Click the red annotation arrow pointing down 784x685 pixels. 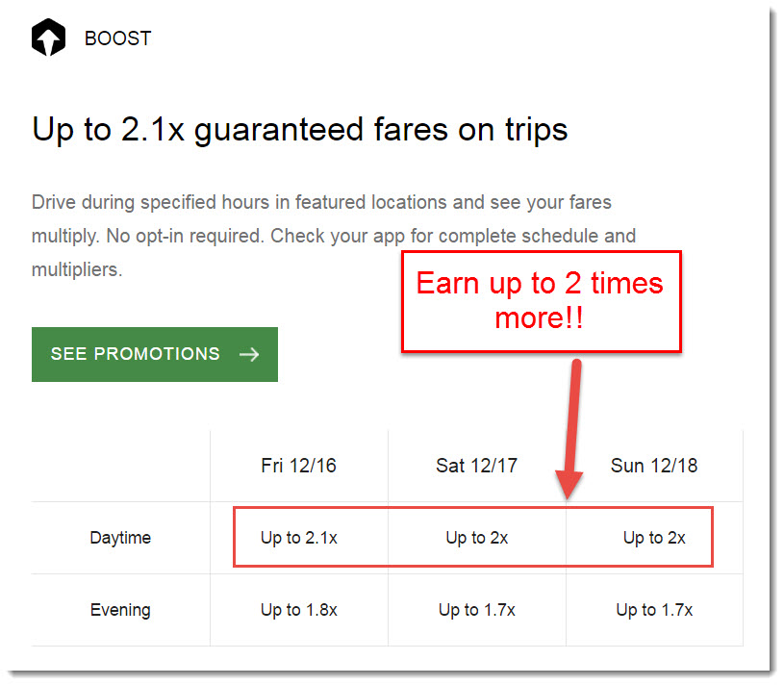tap(571, 429)
